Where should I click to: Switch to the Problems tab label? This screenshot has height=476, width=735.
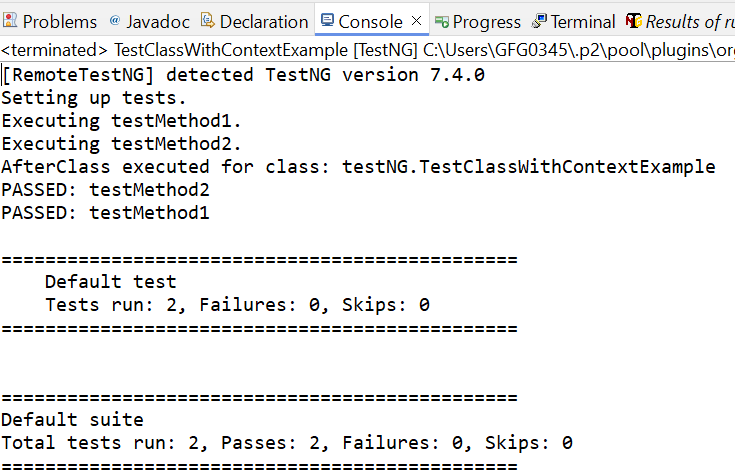pyautogui.click(x=60, y=21)
